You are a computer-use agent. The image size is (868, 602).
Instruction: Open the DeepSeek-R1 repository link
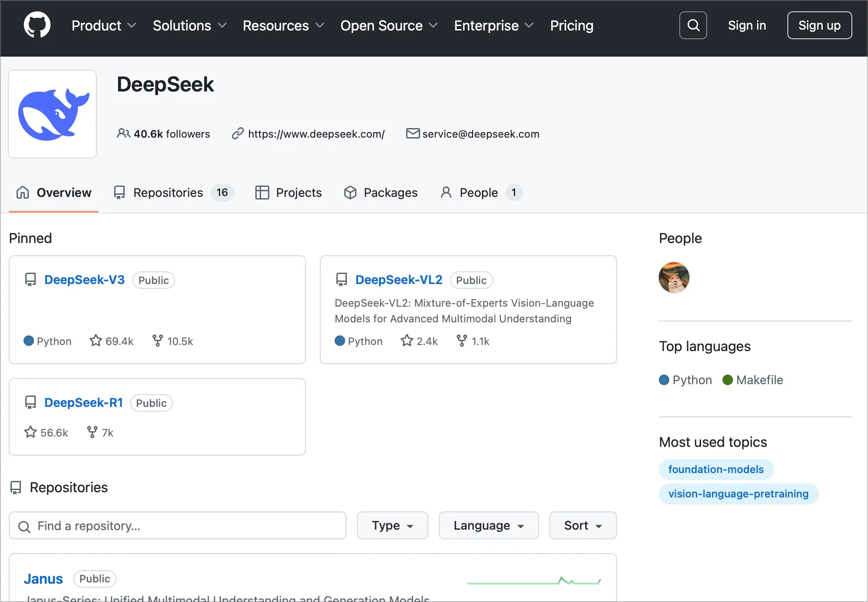(84, 402)
